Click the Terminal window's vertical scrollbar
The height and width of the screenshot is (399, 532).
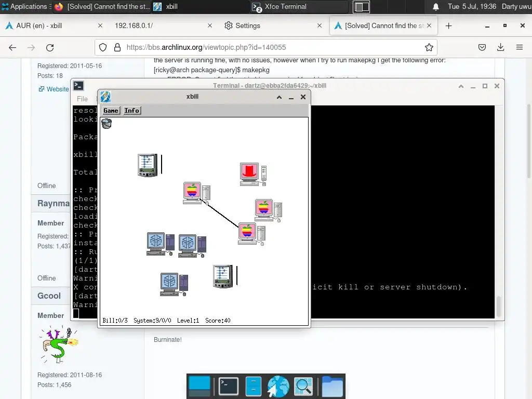[499, 306]
